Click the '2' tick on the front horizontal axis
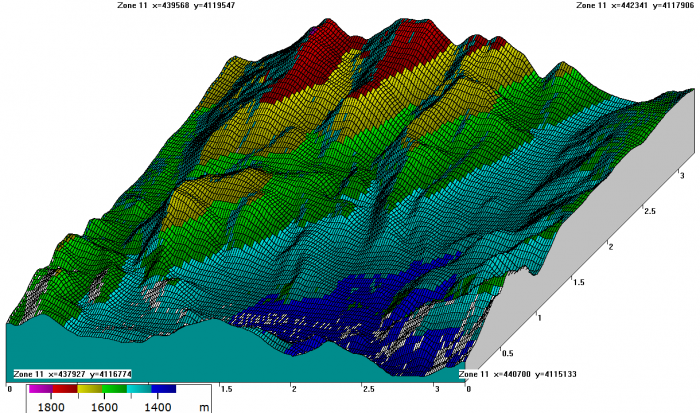 point(294,389)
